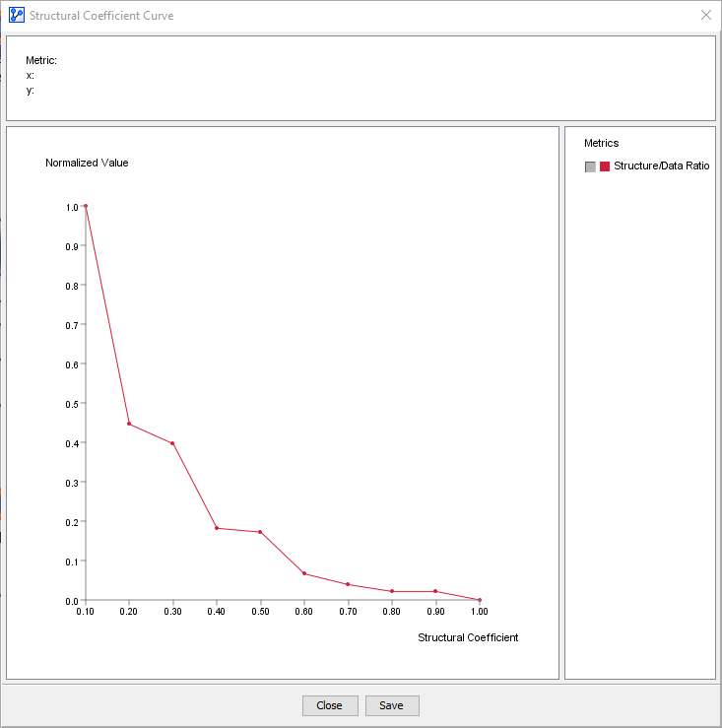Select the curve data point at 0.20

pos(129,424)
